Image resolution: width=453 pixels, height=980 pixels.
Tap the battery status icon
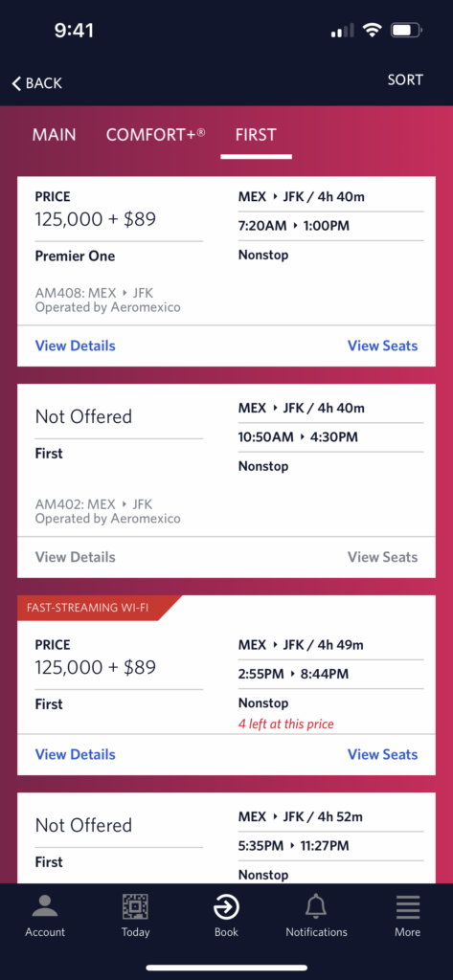pyautogui.click(x=407, y=30)
